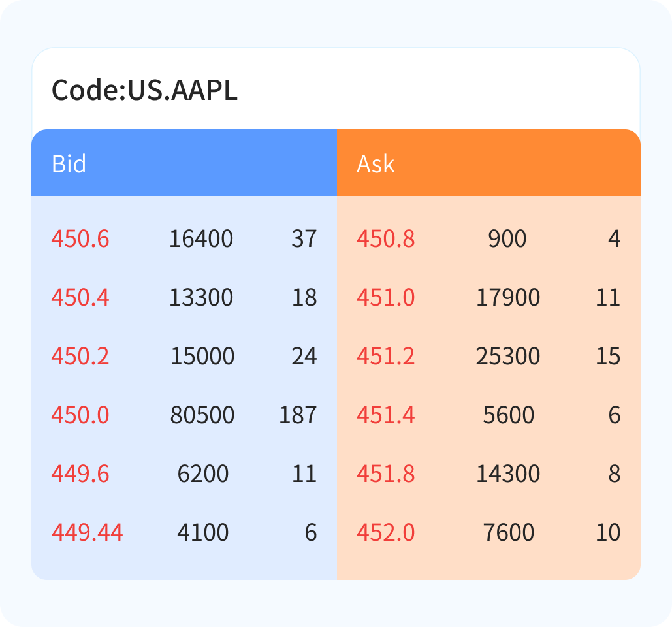Click ask price 452.0
Viewport: 672px width, 627px height.
click(x=385, y=533)
